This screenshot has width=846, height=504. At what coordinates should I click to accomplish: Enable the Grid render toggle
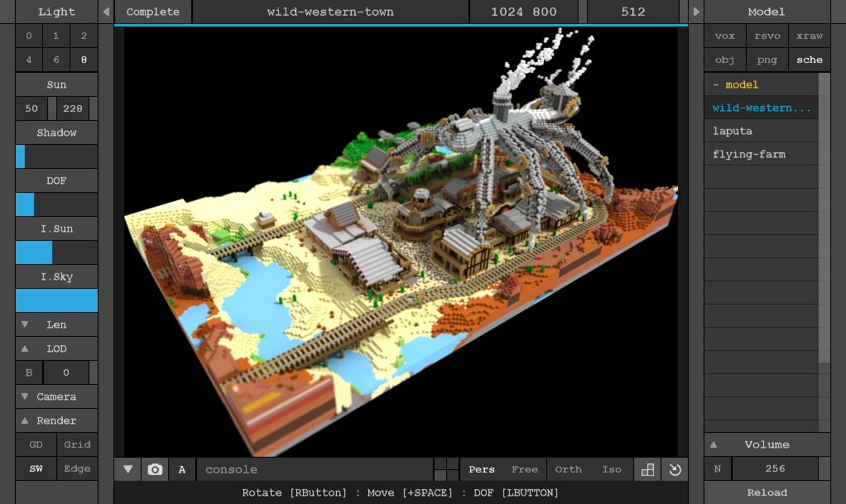point(77,444)
